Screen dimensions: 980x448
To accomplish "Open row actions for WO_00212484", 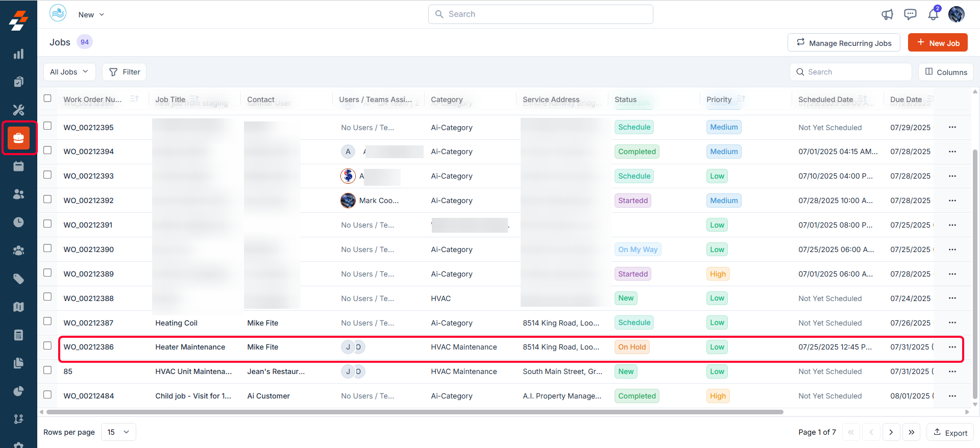I will [952, 396].
